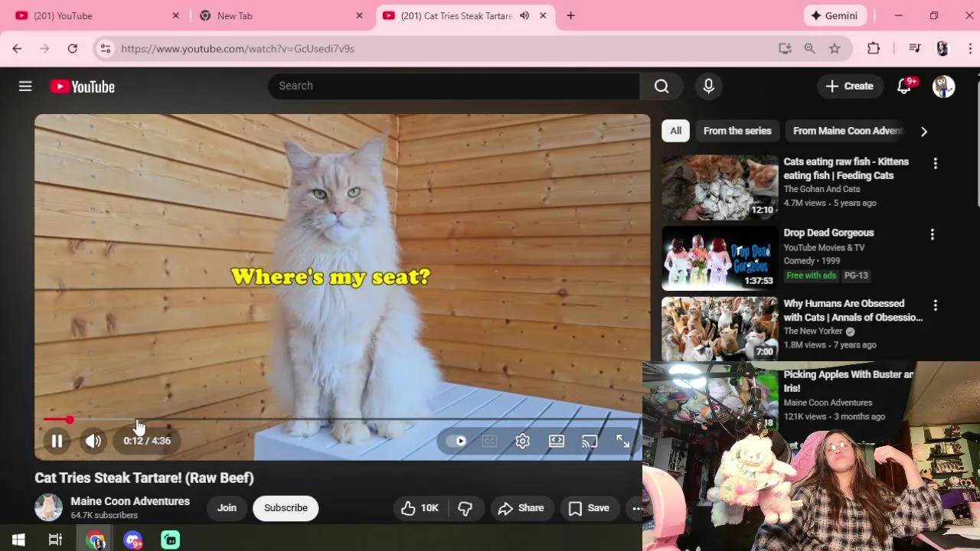The image size is (980, 551).
Task: Open Chrome three-dot menu
Action: click(970, 48)
